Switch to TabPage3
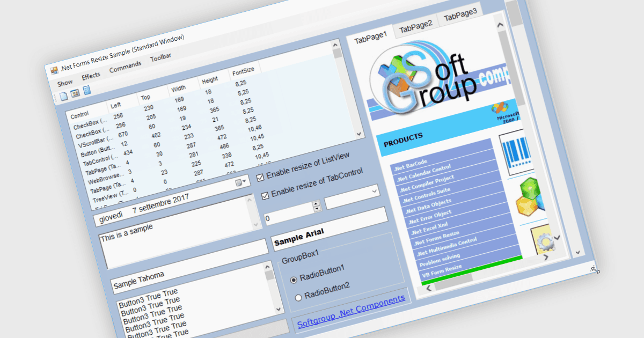 (460, 13)
